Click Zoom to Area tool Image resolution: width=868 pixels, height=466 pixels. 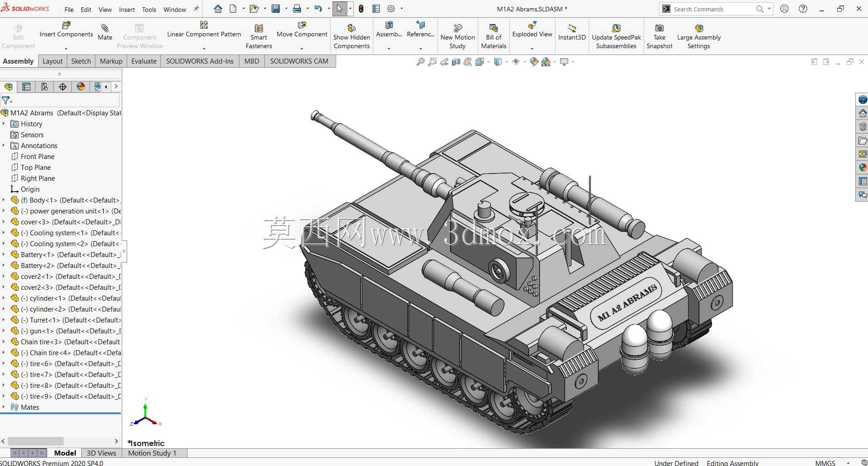(x=432, y=62)
